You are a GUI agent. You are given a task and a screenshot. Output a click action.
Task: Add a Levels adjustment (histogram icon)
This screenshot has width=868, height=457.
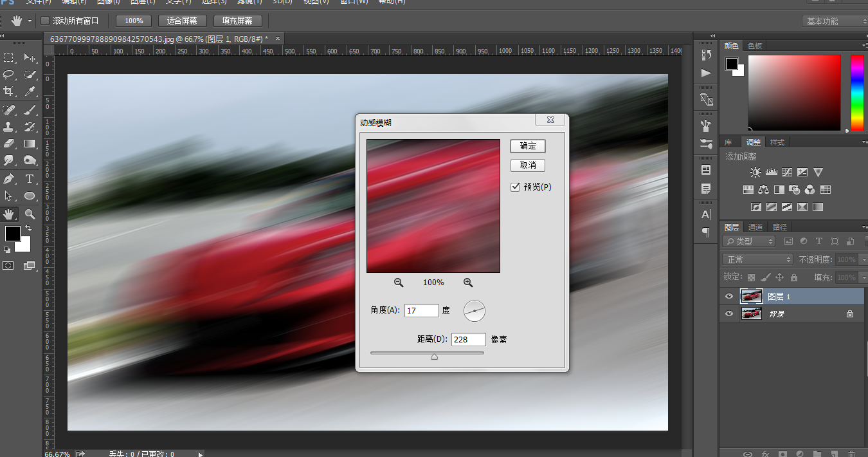772,173
